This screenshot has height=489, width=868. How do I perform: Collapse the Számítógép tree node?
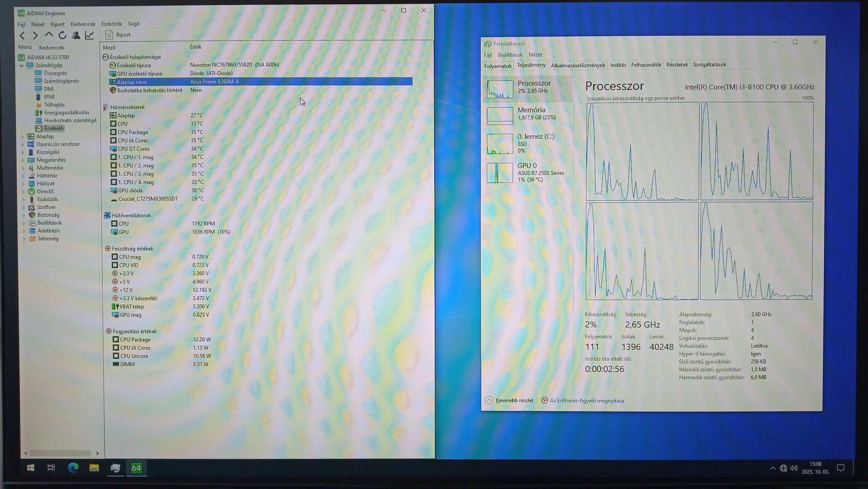[21, 65]
